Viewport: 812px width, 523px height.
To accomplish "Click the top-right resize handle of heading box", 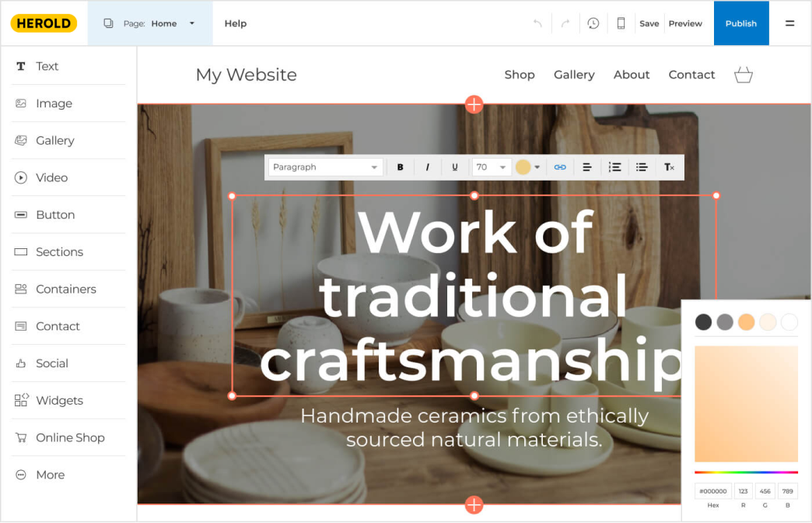I will tap(716, 195).
